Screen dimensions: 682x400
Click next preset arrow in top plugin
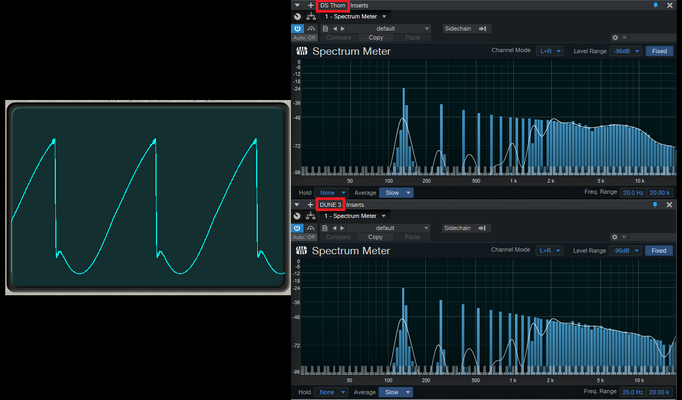click(x=343, y=29)
